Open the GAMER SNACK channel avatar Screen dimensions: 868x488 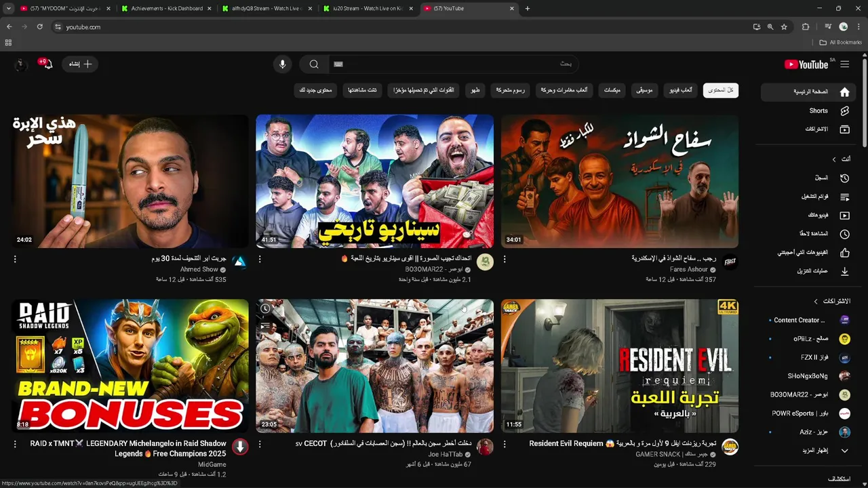pos(730,447)
